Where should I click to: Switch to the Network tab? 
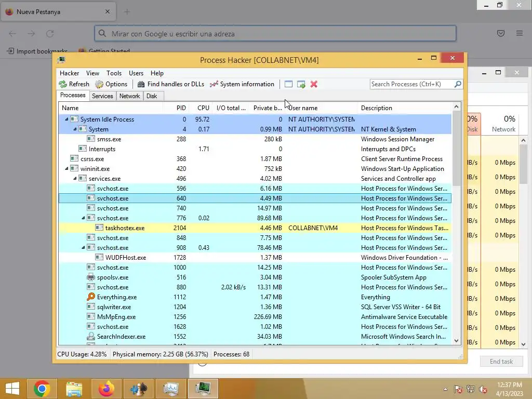pos(129,96)
